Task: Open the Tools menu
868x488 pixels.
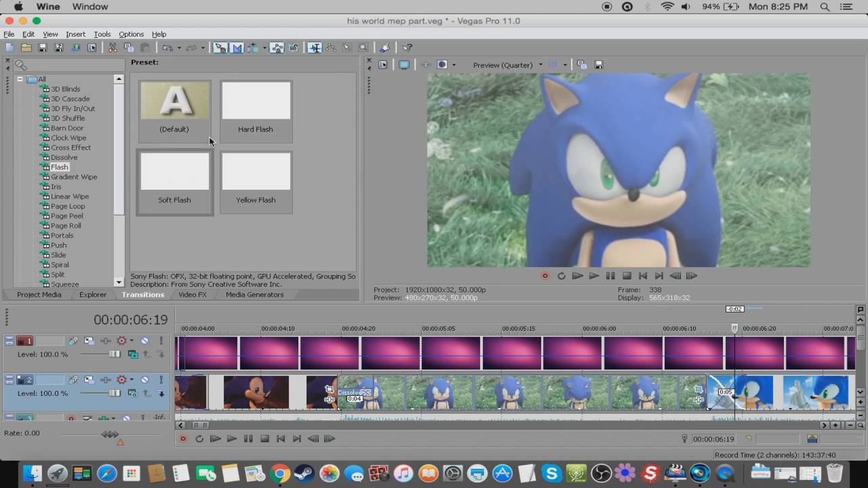Action: pyautogui.click(x=102, y=34)
